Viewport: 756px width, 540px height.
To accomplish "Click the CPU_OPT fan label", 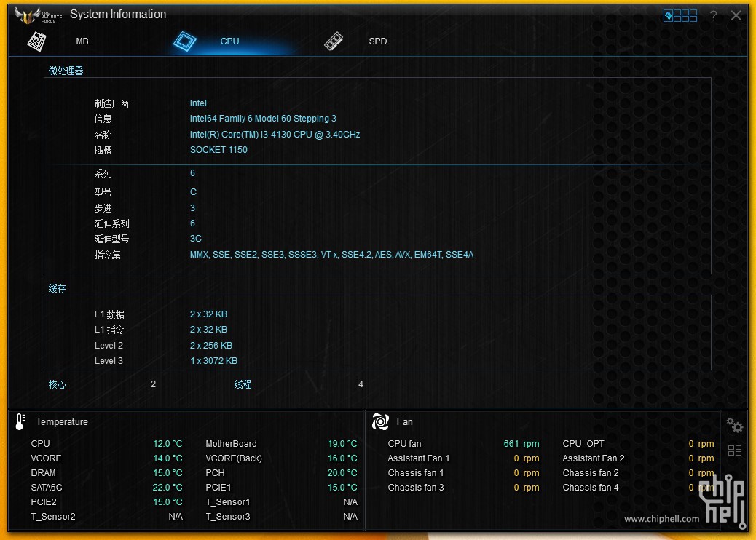I will 583,444.
